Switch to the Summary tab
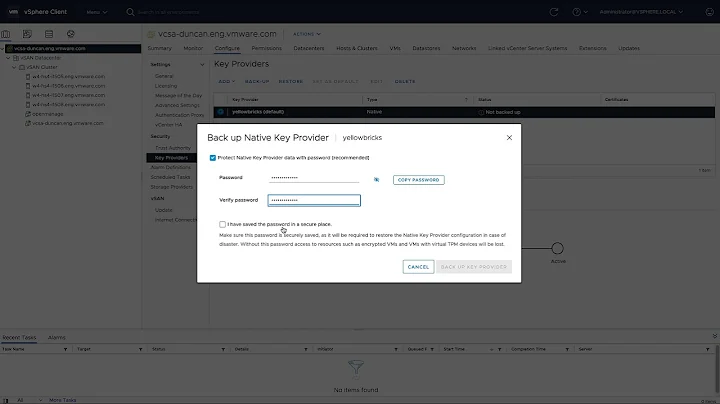Viewport: 720px width, 404px height. (159, 48)
